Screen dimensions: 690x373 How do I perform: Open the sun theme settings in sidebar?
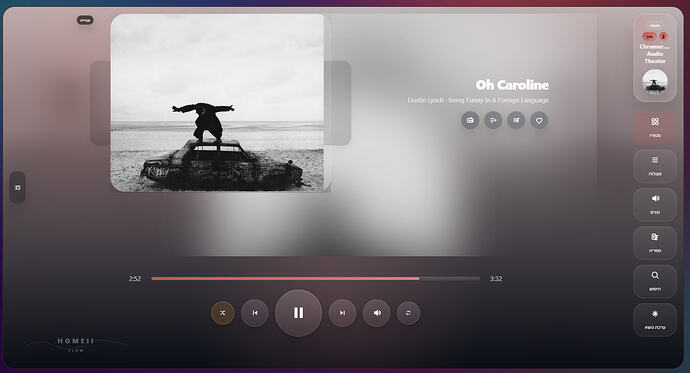click(x=655, y=320)
